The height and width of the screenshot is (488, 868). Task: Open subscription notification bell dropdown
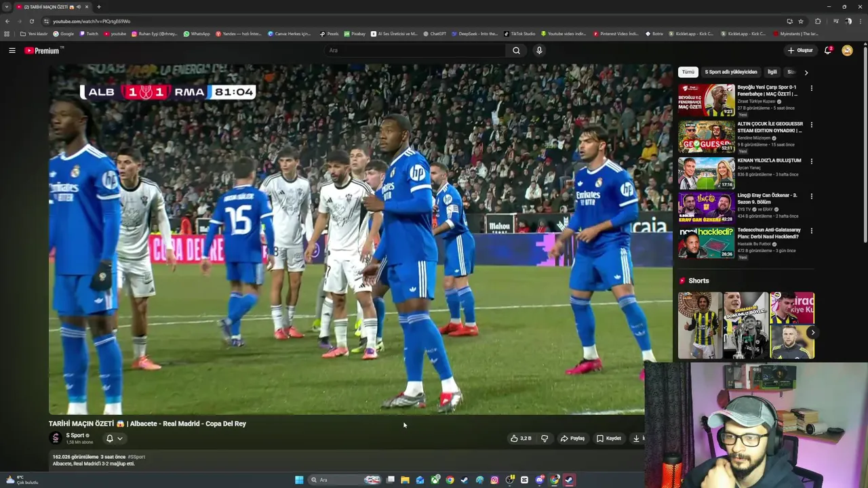point(114,439)
